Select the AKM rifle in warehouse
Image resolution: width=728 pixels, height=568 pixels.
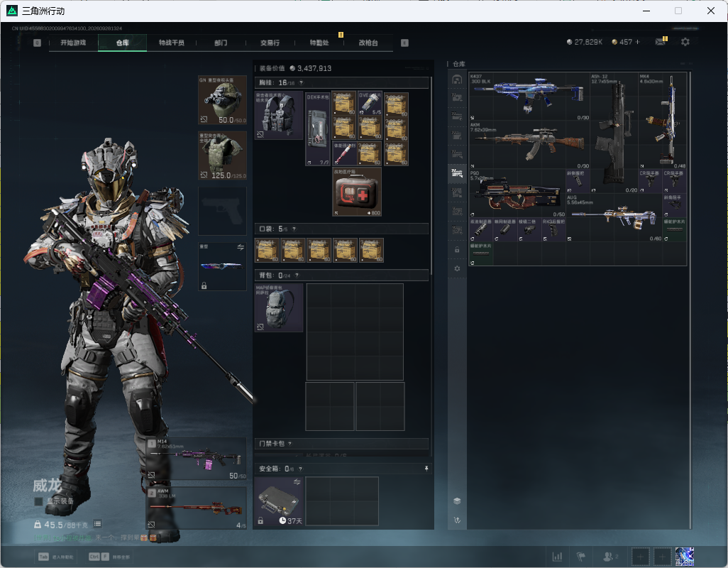(529, 145)
